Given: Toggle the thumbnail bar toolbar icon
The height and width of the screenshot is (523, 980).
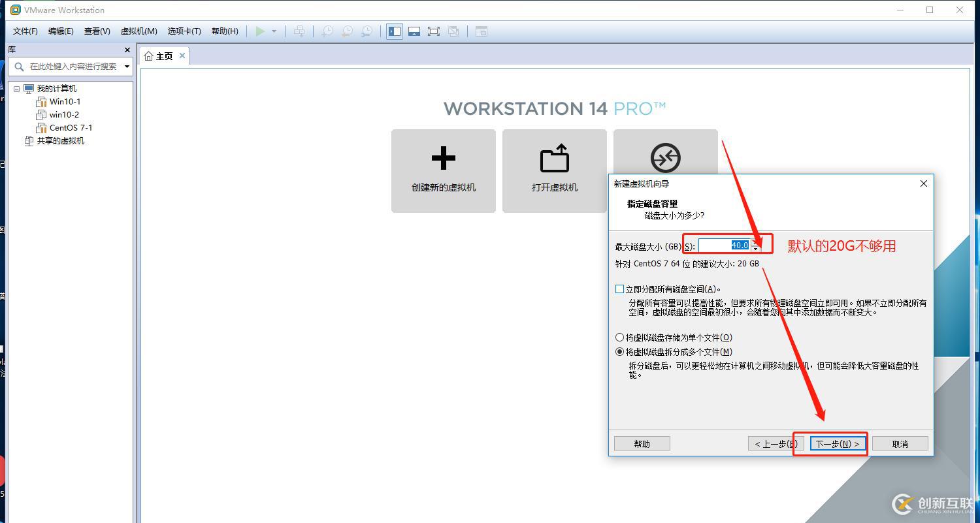Looking at the screenshot, I should pos(414,31).
